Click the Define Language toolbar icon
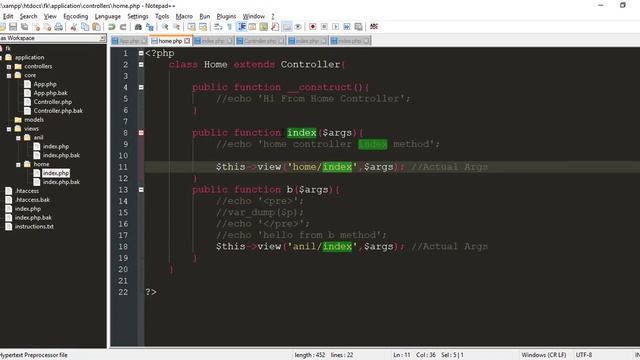 coord(252,27)
